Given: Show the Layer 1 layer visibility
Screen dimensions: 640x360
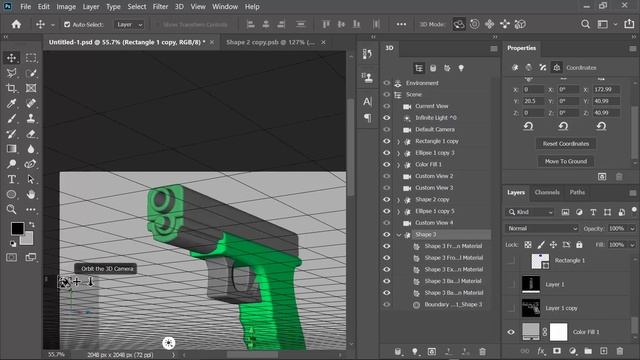Looking at the screenshot, I should tap(511, 284).
